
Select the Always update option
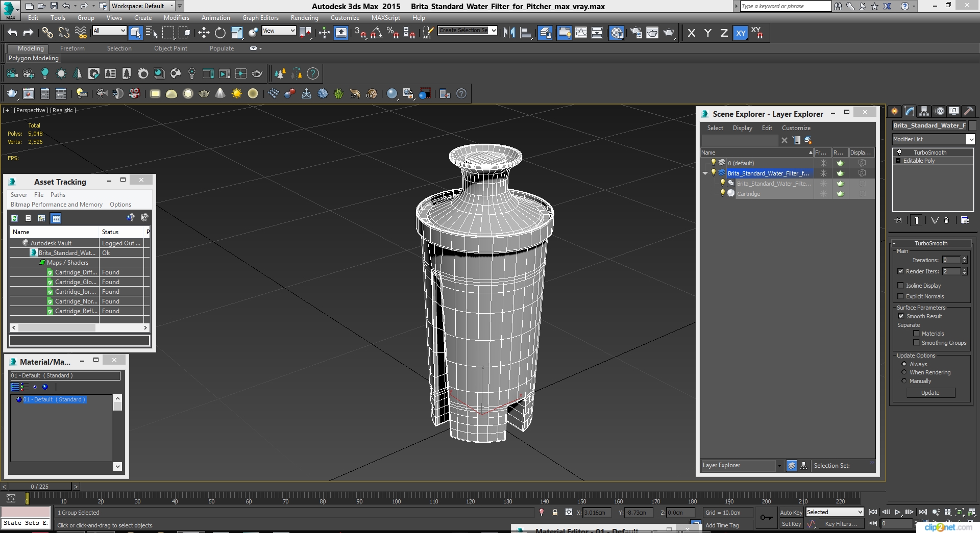(x=904, y=364)
